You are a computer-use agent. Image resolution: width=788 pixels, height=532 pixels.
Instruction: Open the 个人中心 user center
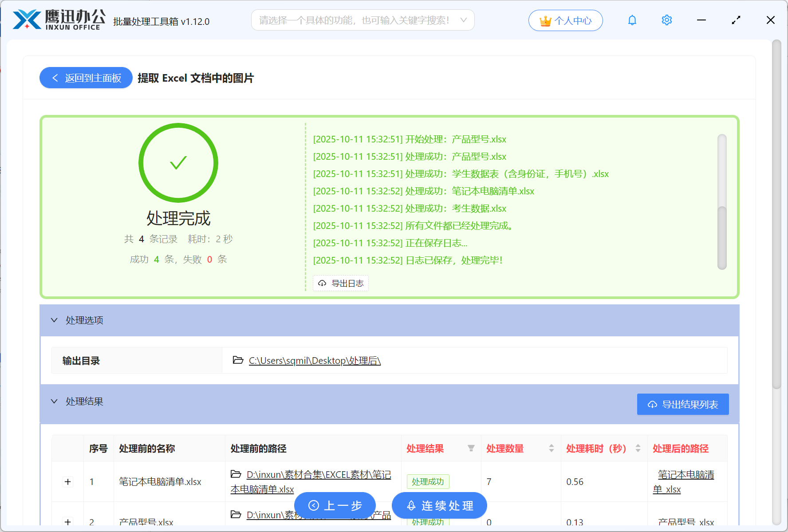point(565,20)
